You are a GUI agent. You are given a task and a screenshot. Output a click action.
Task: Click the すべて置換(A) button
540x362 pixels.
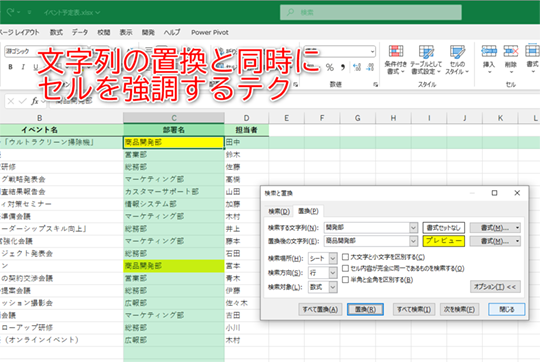[x=320, y=309]
